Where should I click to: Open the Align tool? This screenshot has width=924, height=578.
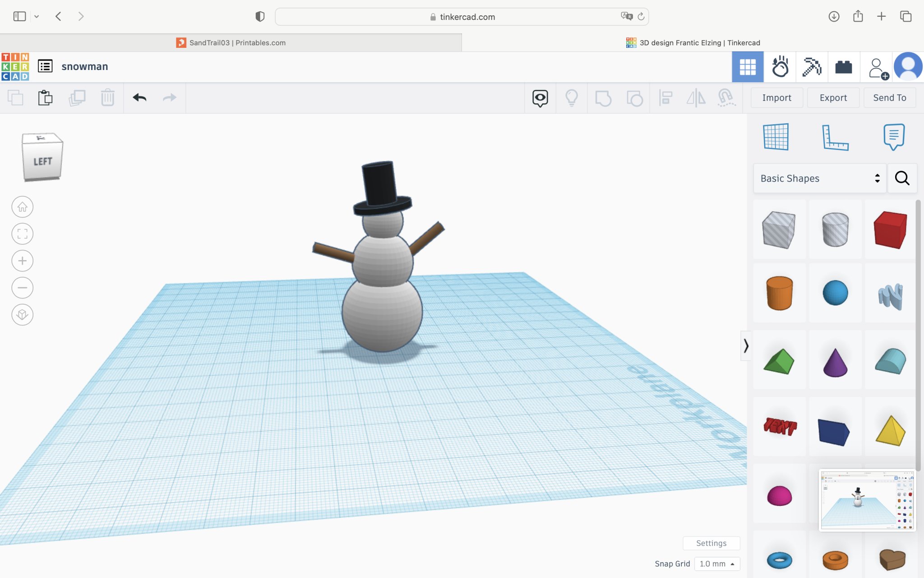tap(666, 98)
